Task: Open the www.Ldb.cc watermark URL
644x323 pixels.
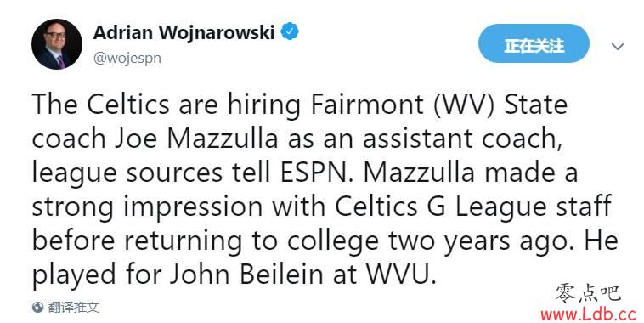Action: pyautogui.click(x=588, y=314)
